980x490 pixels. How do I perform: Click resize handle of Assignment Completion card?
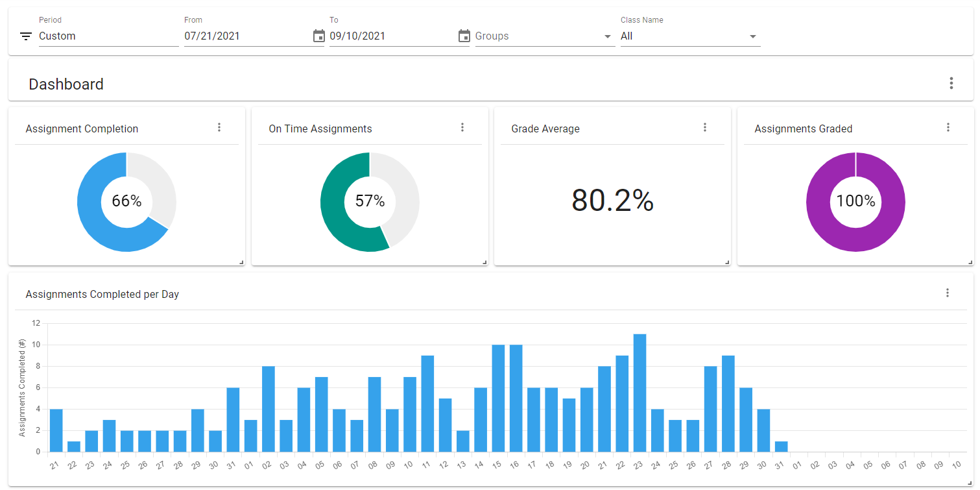coord(241,262)
